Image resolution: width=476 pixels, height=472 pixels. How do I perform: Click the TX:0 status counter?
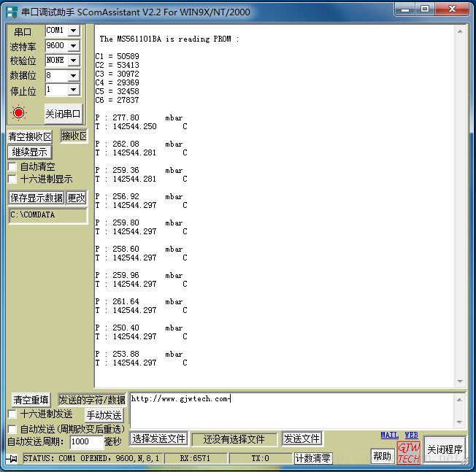tap(260, 458)
